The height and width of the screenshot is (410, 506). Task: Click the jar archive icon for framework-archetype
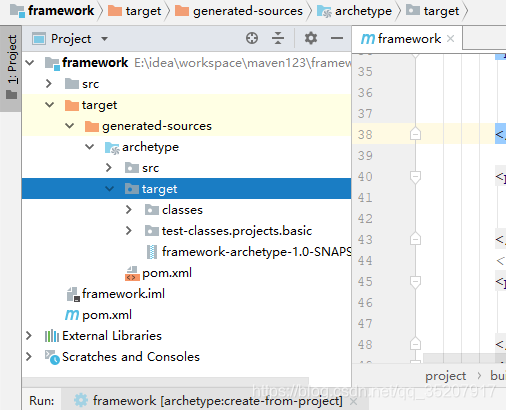(x=152, y=252)
